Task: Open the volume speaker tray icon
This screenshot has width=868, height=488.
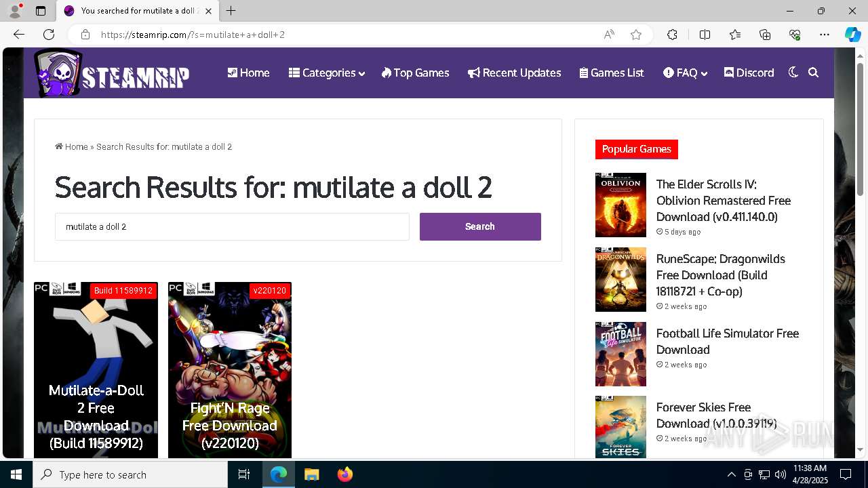Action: coord(781,474)
